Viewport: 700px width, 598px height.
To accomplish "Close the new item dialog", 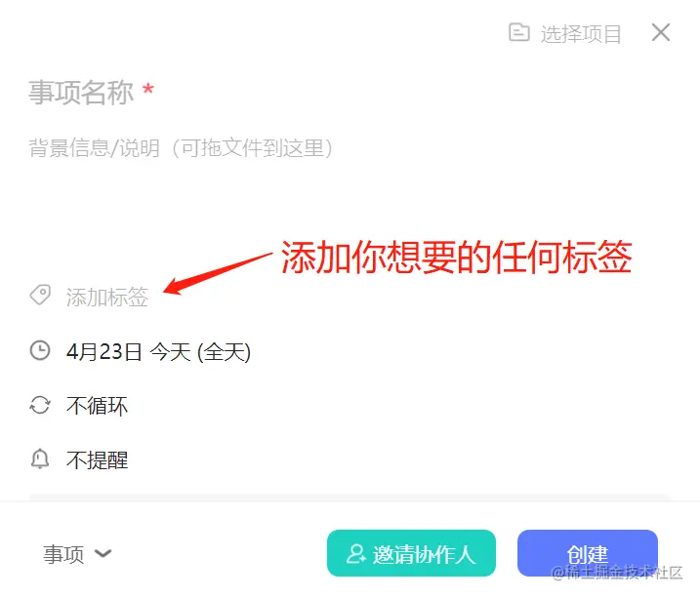I will click(661, 32).
